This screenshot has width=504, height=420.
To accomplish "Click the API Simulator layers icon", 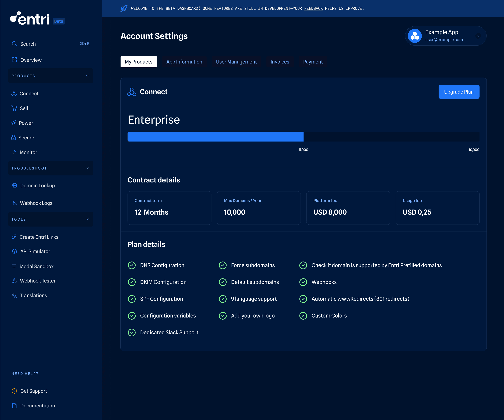I will click(14, 251).
